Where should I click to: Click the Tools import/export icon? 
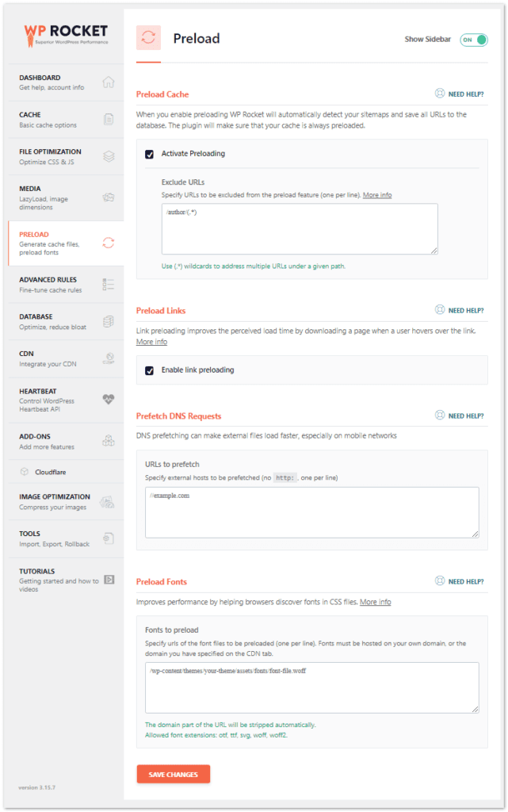[108, 538]
